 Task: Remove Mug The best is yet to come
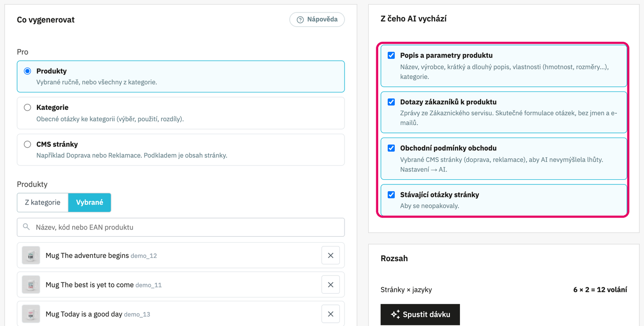click(330, 285)
